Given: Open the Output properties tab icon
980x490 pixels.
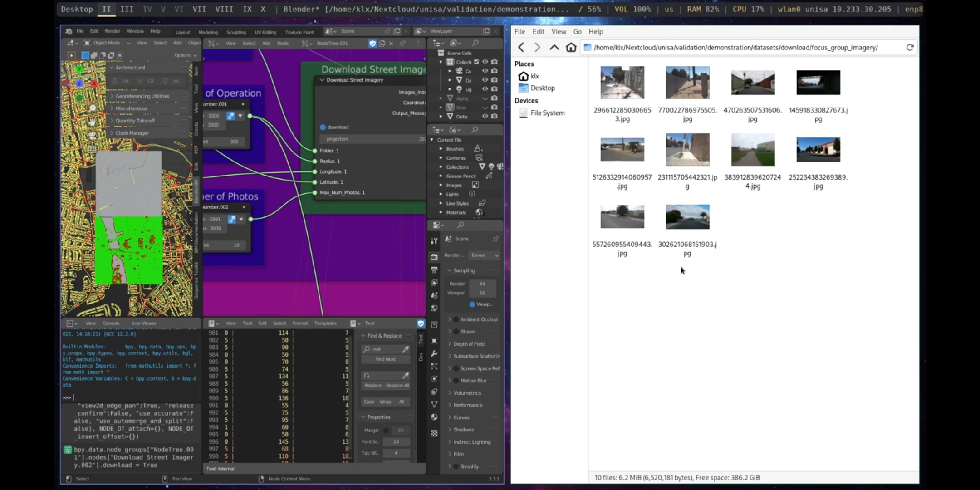Looking at the screenshot, I should 434,270.
